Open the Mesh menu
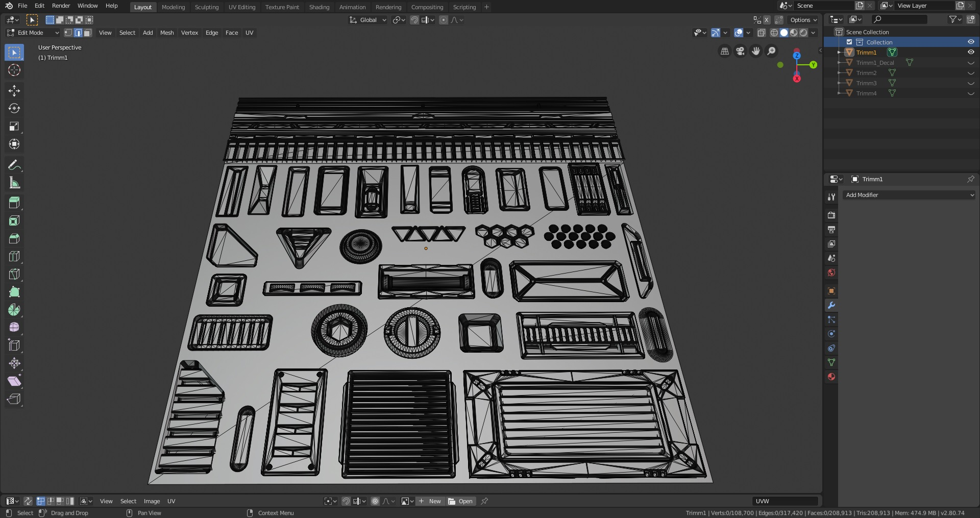This screenshot has height=518, width=980. [x=167, y=33]
